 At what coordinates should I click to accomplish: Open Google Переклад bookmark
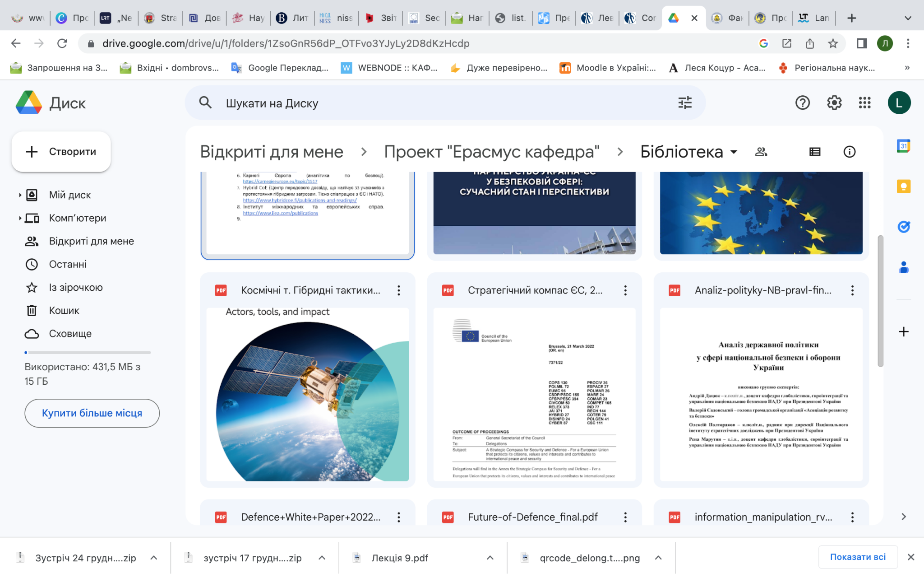[x=280, y=68]
